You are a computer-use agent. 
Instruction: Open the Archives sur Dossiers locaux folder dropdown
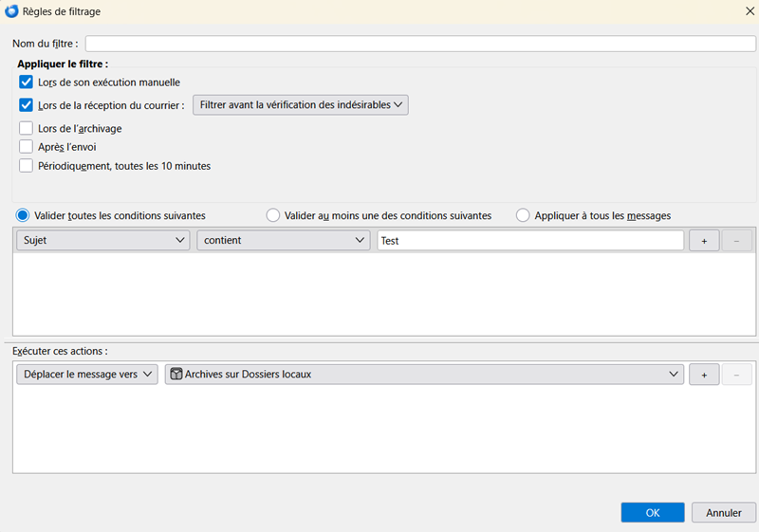424,375
